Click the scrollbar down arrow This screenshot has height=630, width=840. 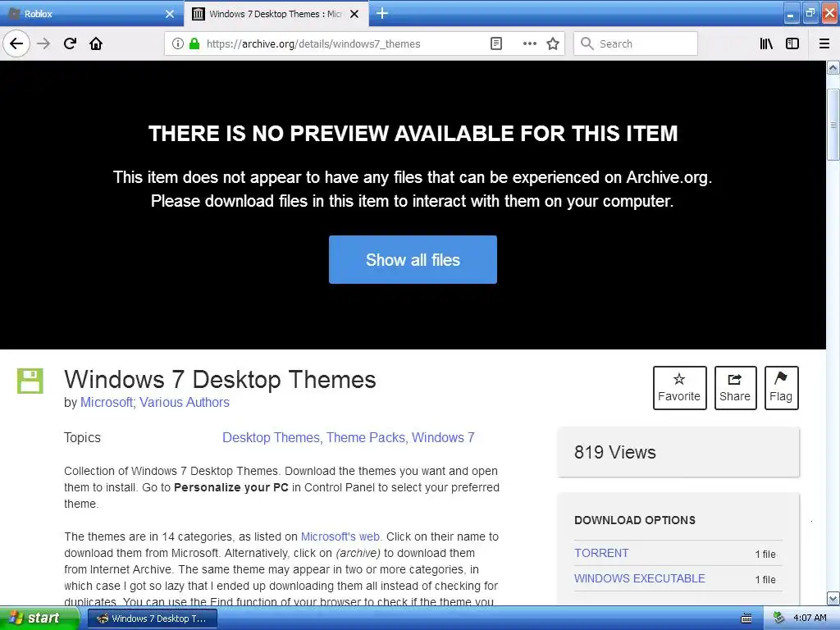coord(833,598)
